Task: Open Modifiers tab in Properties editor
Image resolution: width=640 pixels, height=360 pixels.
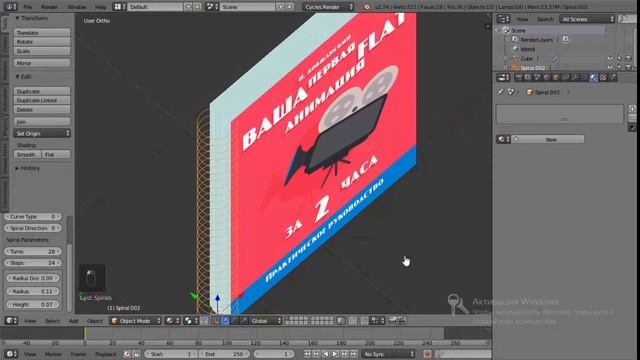Action: (575, 78)
